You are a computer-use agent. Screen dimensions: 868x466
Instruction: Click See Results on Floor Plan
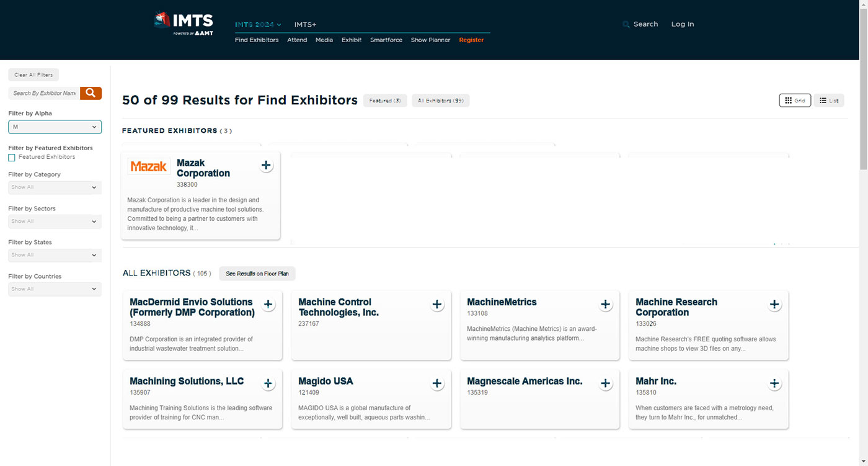257,274
